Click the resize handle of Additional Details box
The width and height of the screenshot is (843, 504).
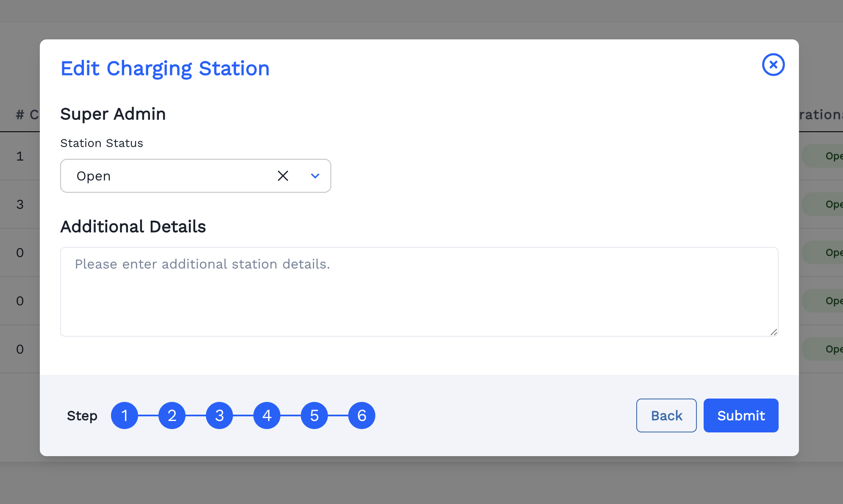point(774,333)
